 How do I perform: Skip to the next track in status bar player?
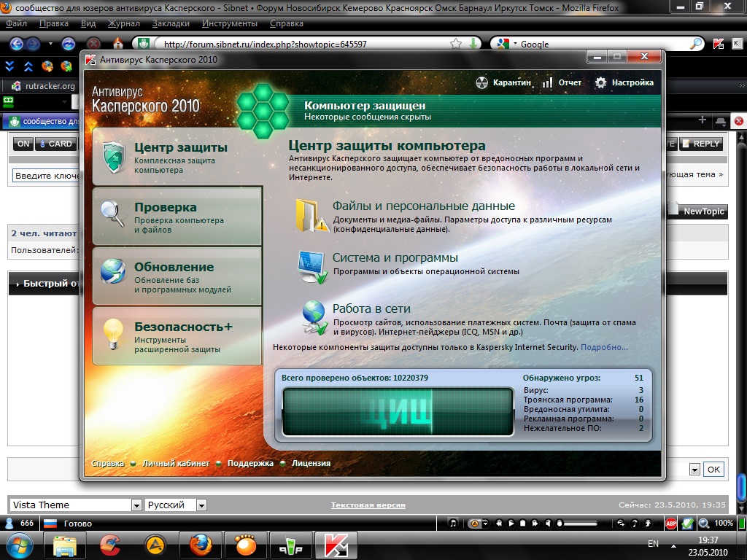tap(535, 524)
